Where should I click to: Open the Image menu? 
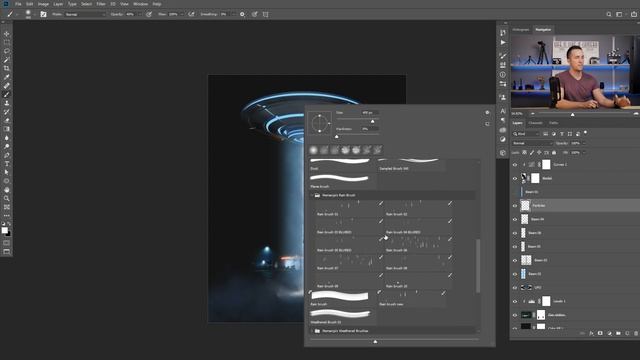[43, 4]
